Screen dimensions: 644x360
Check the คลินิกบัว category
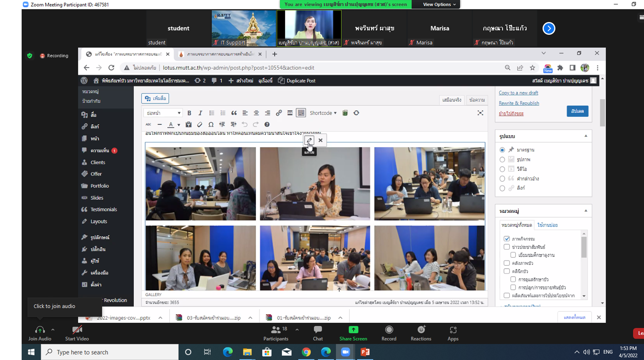pos(507,271)
